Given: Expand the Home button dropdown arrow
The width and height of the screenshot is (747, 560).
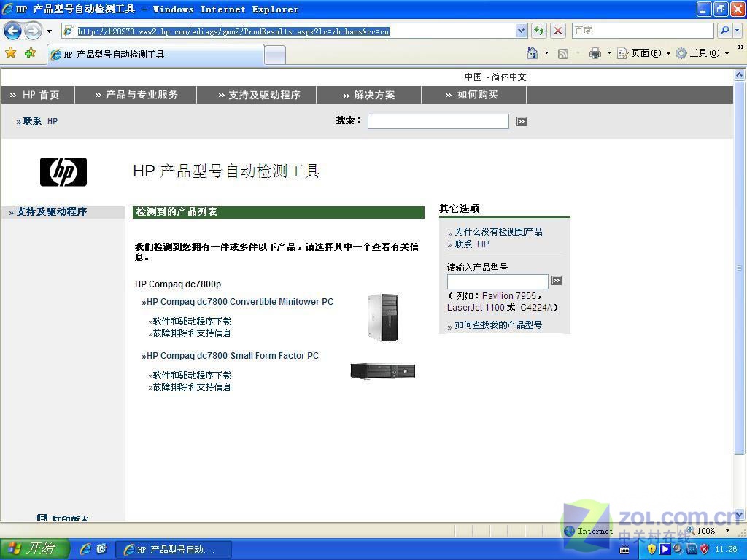Looking at the screenshot, I should (x=546, y=53).
